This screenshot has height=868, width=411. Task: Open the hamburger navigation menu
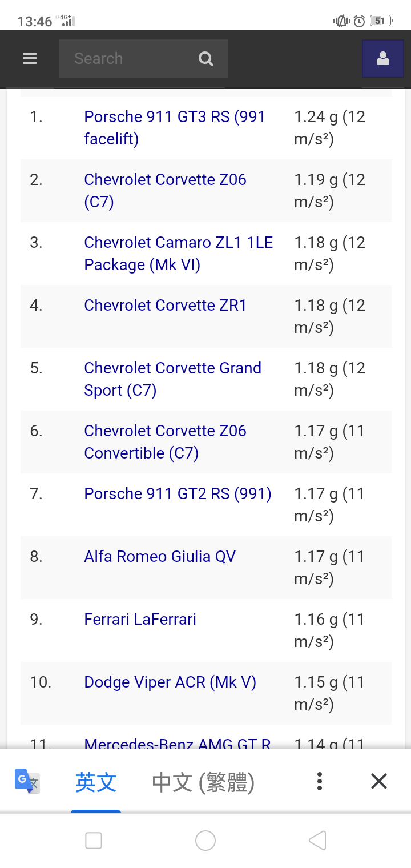click(30, 59)
